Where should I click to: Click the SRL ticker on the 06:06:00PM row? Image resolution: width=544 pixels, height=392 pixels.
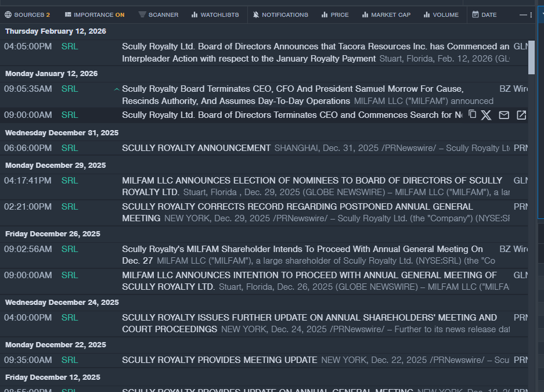(x=70, y=148)
